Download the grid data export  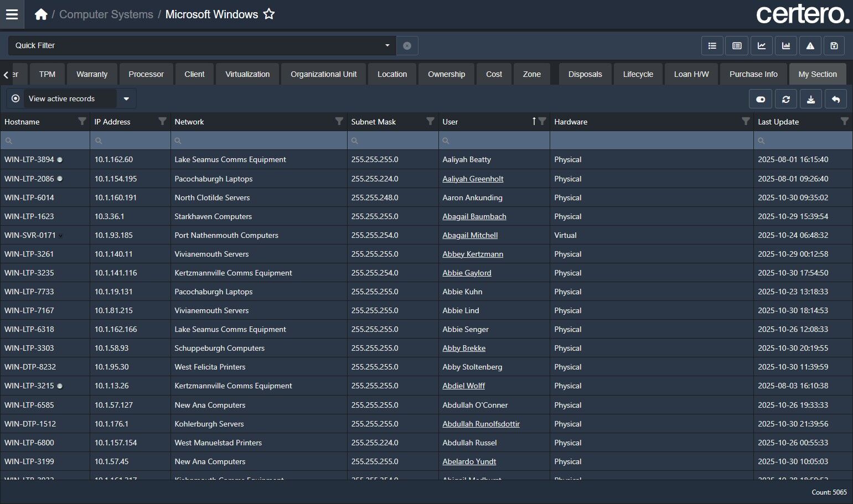pos(811,99)
